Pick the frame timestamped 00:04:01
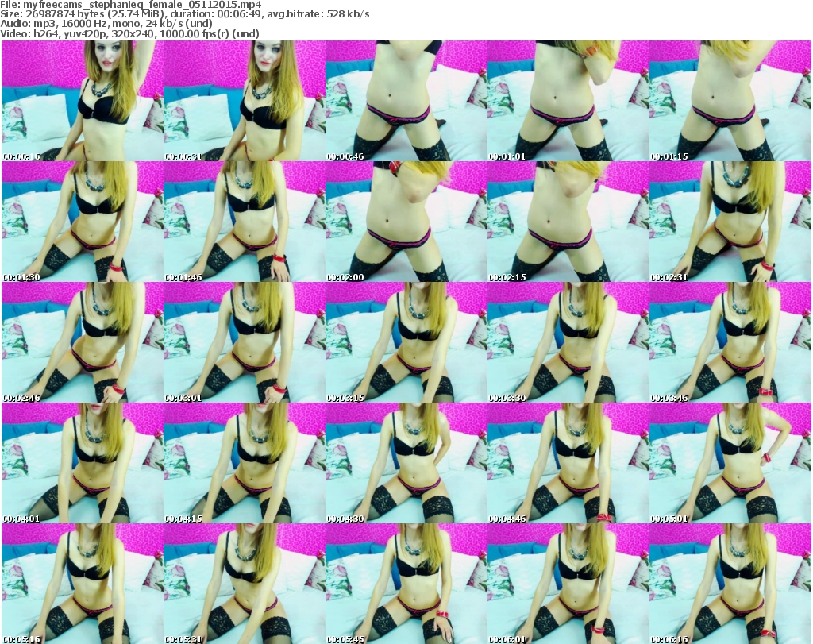The image size is (813, 644). [82, 463]
